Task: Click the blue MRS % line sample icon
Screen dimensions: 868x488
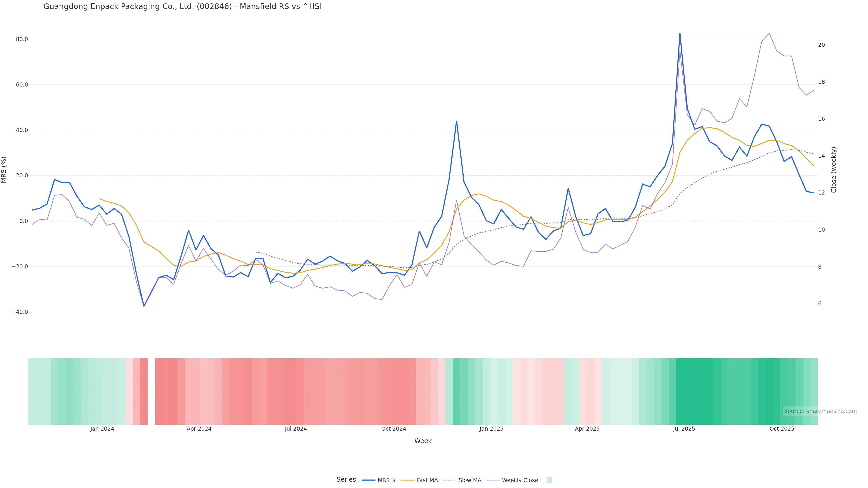Action: tap(369, 480)
